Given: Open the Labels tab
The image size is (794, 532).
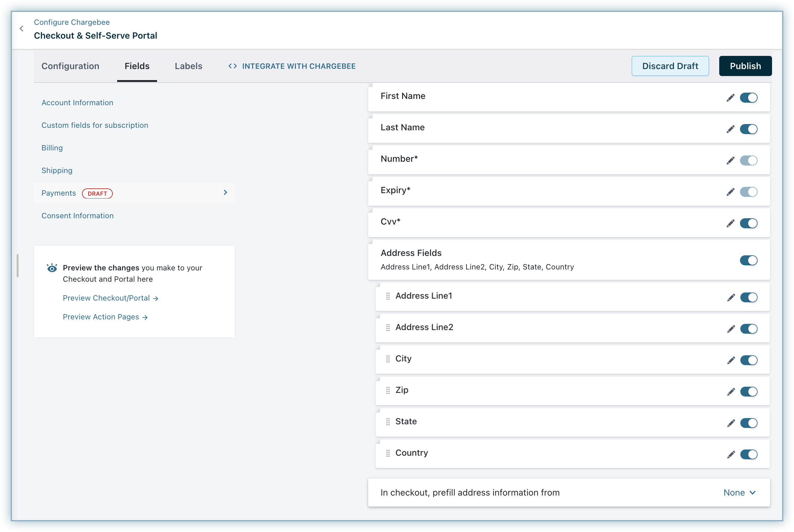Looking at the screenshot, I should pyautogui.click(x=188, y=66).
